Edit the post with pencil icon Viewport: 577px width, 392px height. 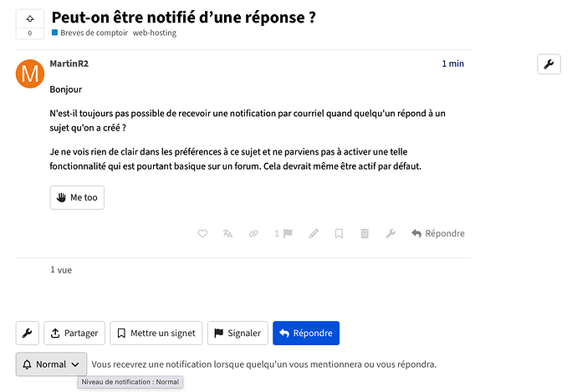[314, 233]
